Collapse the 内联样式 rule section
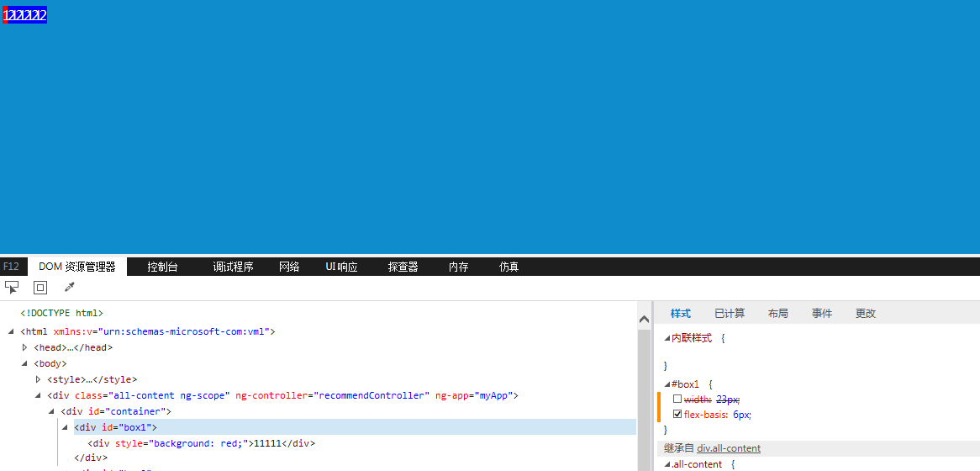This screenshot has height=471, width=980. click(667, 338)
